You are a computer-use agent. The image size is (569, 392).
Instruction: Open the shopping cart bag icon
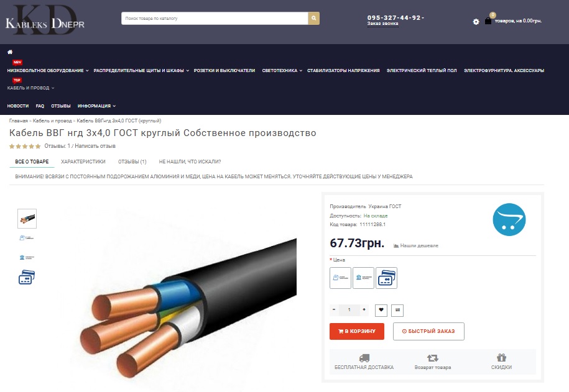coord(488,21)
